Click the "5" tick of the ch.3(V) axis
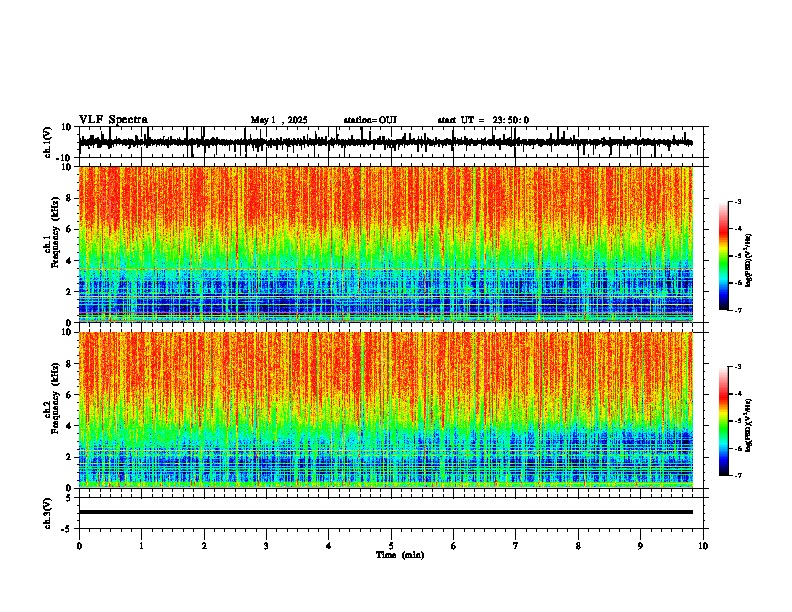The height and width of the screenshot is (612, 792). coord(70,498)
